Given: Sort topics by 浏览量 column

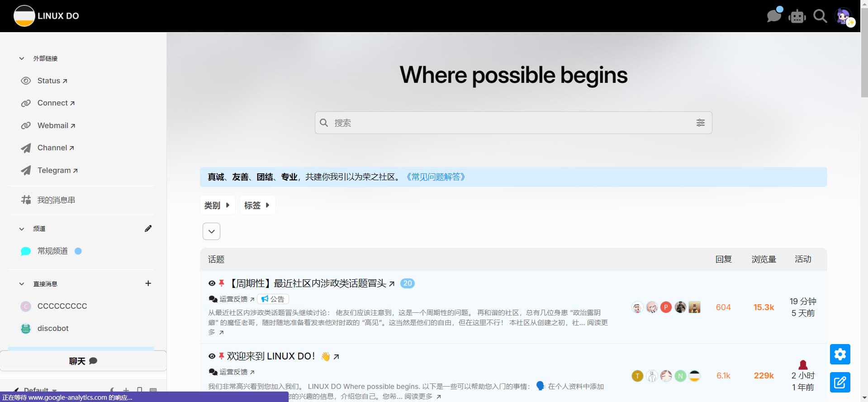Looking at the screenshot, I should [764, 259].
